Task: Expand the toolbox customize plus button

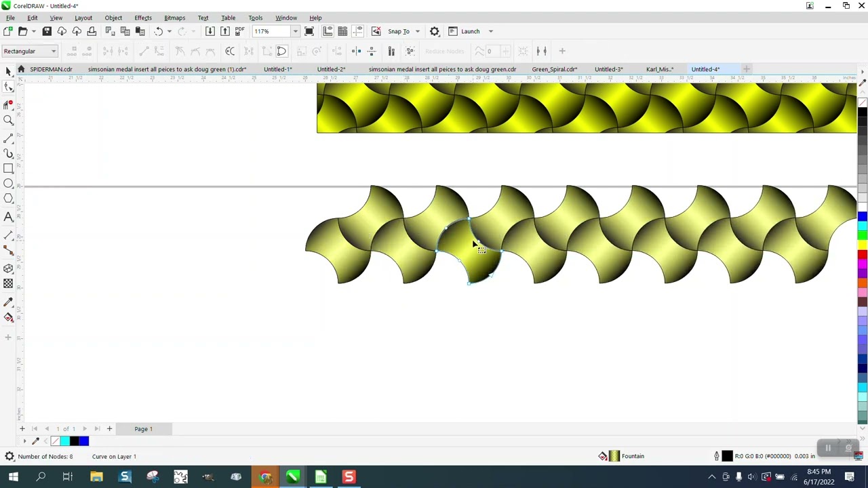Action: point(8,337)
